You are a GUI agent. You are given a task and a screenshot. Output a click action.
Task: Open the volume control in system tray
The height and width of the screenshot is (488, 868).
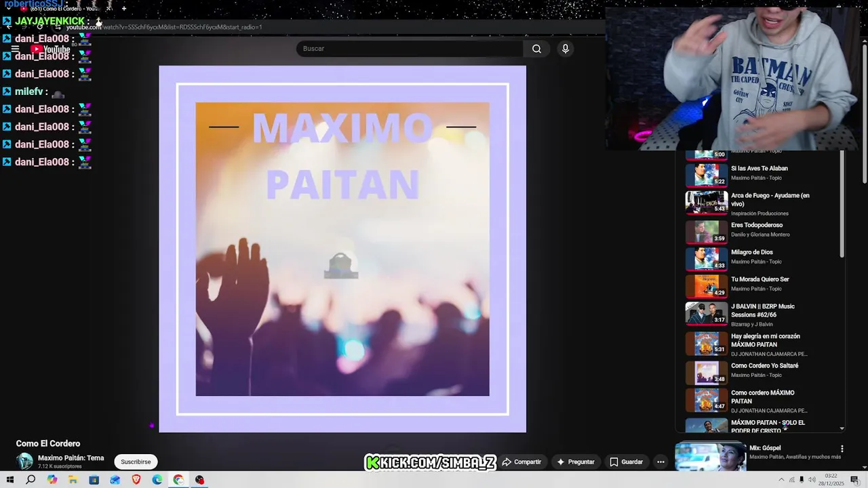tap(812, 480)
